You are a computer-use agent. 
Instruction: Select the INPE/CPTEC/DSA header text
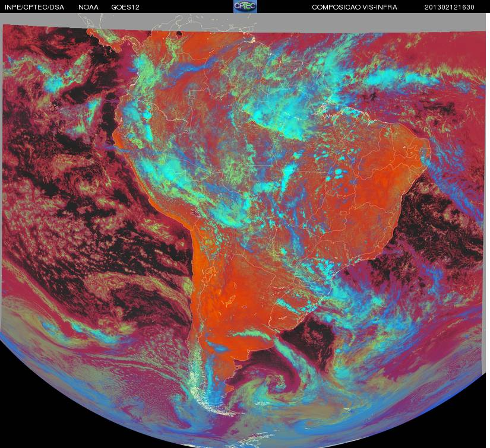point(34,7)
